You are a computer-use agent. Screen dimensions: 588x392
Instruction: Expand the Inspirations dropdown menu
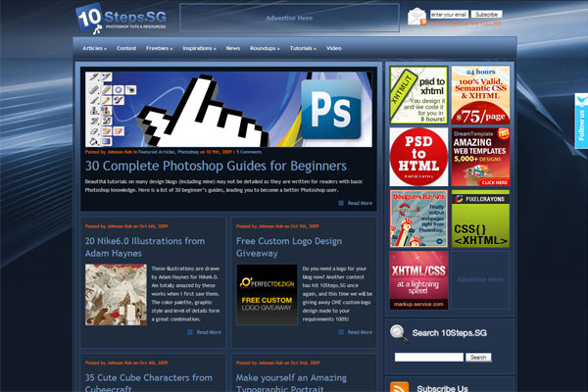(199, 48)
